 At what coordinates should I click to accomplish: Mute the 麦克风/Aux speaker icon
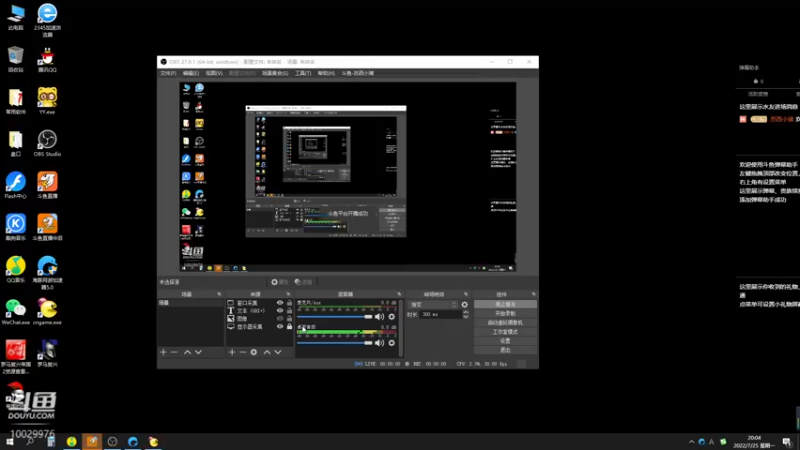point(379,317)
